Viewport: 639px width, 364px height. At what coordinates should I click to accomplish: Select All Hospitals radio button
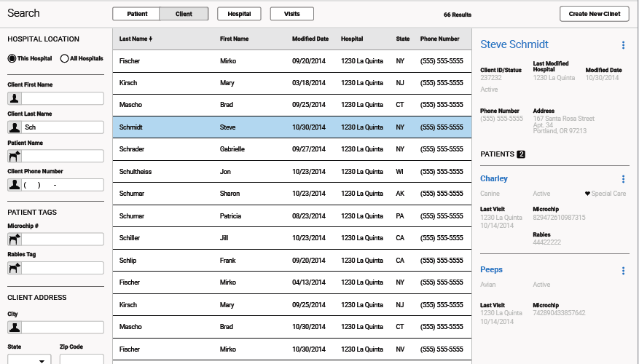pyautogui.click(x=64, y=59)
